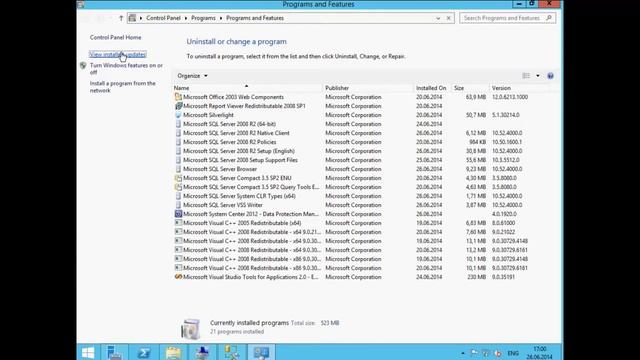Click the Visual Studio Tools for Applications icon
Image resolution: width=640 pixels, height=360 pixels.
[x=178, y=277]
